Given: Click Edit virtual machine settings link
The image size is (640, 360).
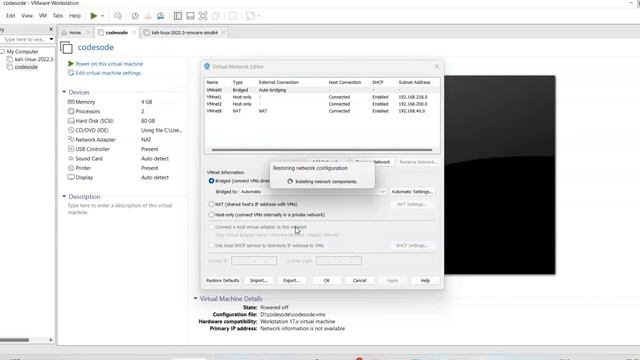Looking at the screenshot, I should pos(108,73).
